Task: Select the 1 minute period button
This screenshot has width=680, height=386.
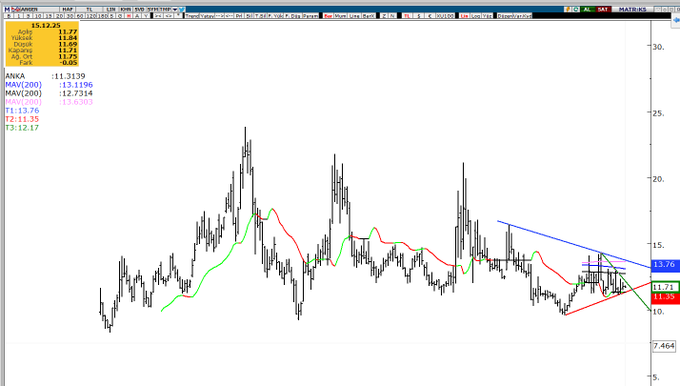Action: pos(19,16)
